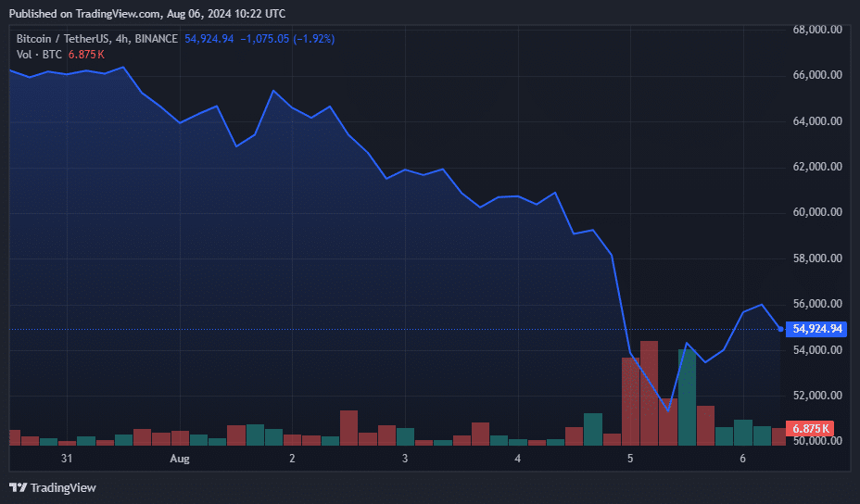Click the 60,000.00 price axis label

pos(817,212)
